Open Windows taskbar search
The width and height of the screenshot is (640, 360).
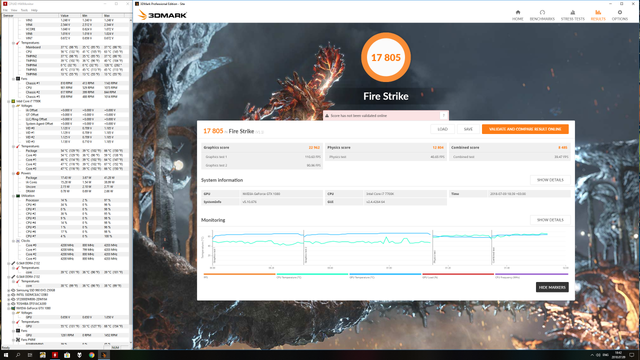coord(18,355)
